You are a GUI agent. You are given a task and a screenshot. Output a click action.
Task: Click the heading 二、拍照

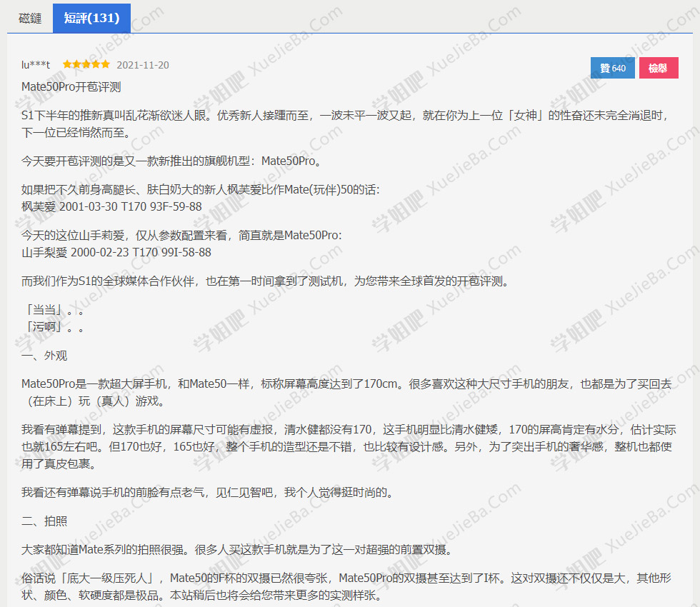click(x=44, y=521)
